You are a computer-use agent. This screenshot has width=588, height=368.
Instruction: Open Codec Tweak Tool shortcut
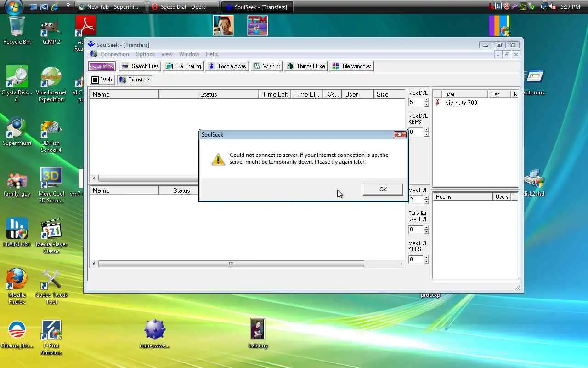(x=51, y=286)
